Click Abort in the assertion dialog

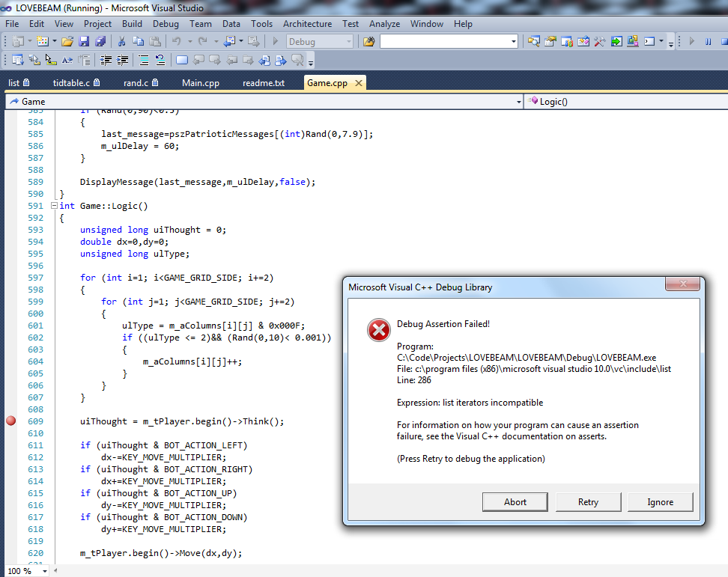tap(515, 502)
